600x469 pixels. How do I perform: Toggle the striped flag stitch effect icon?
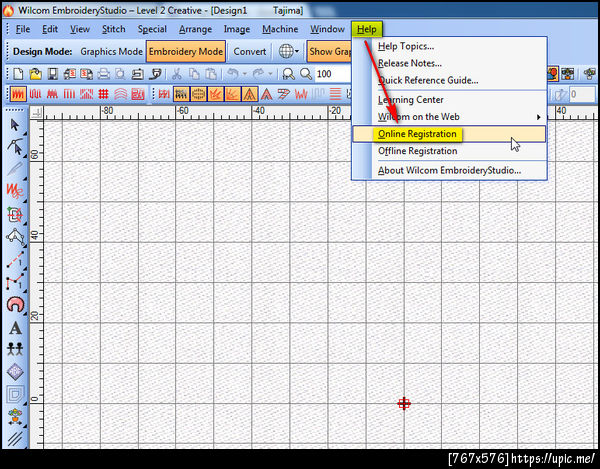coord(284,94)
